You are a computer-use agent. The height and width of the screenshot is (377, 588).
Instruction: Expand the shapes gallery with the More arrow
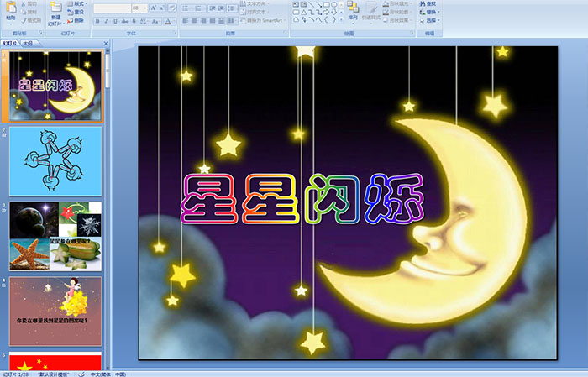pyautogui.click(x=341, y=19)
